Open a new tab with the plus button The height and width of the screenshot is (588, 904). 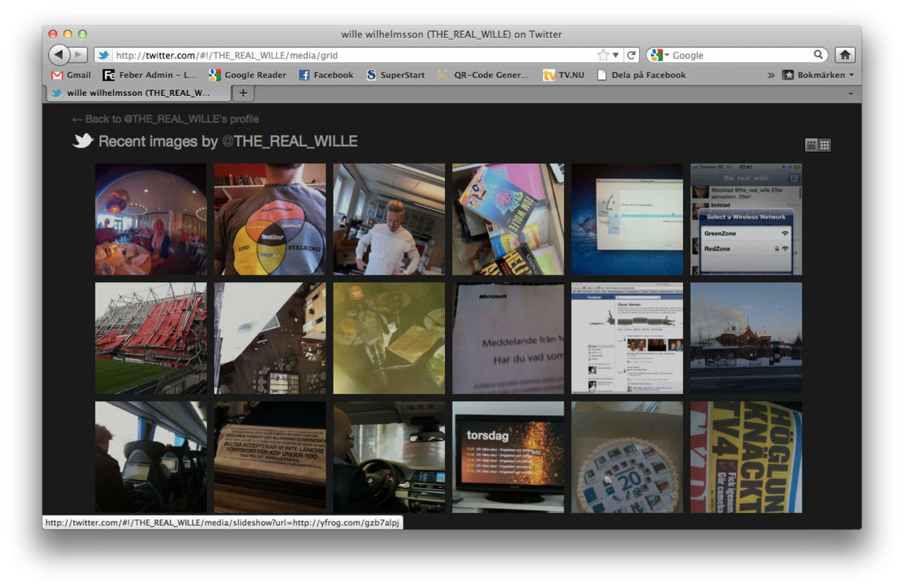pos(243,92)
